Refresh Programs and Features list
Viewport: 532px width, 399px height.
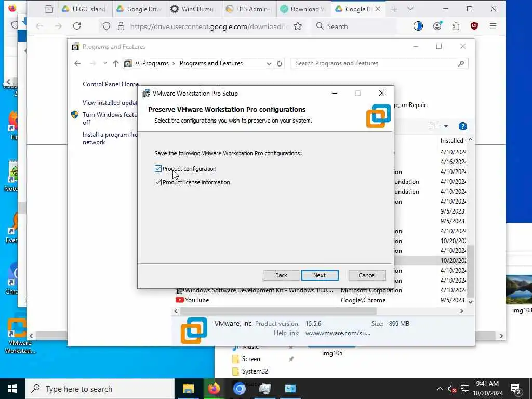pyautogui.click(x=279, y=63)
